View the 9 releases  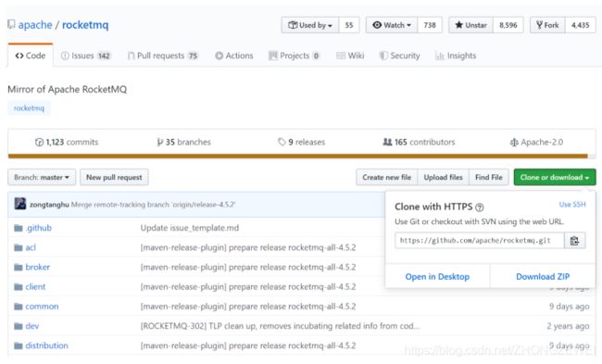(301, 142)
